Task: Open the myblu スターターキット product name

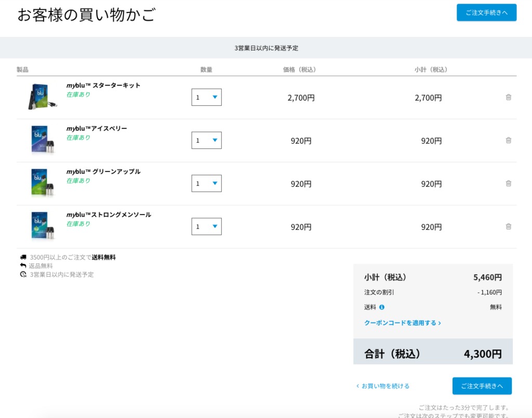Action: coord(103,86)
